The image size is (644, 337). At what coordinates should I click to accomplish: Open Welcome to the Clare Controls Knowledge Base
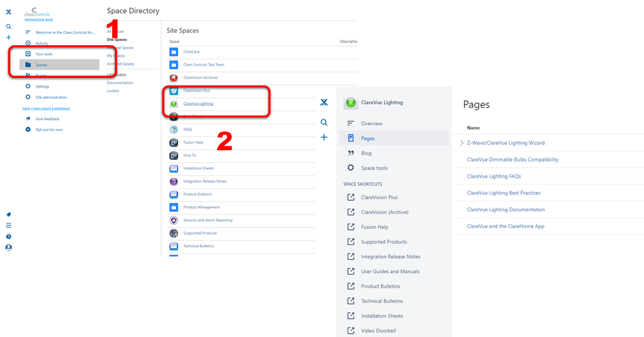pyautogui.click(x=65, y=32)
